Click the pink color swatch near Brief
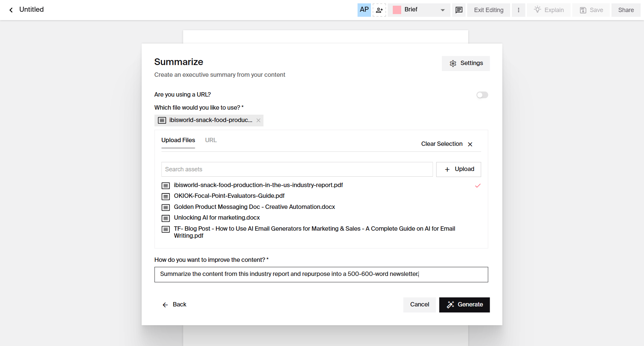Viewport: 644px width, 346px height. [397, 10]
